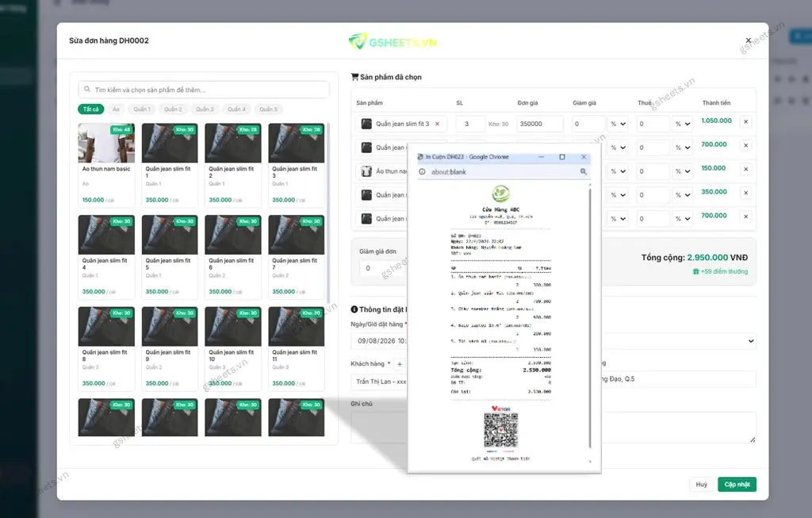Open the Trần Thị Lan customer field
The height and width of the screenshot is (518, 812).
click(x=379, y=382)
